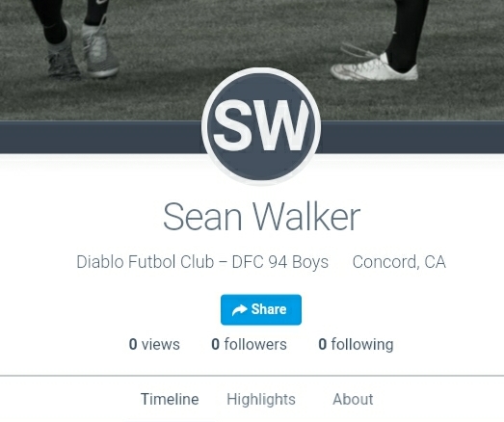The height and width of the screenshot is (422, 504).
Task: Switch to the Highlights tab
Action: pos(261,400)
